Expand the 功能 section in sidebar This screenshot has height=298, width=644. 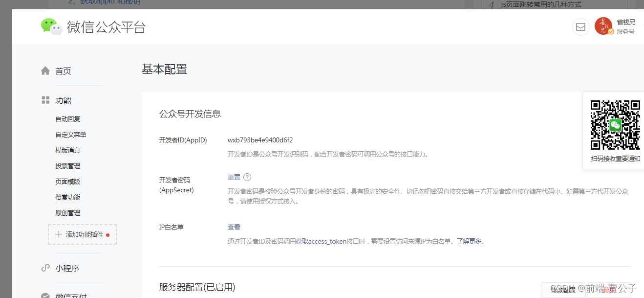(63, 100)
